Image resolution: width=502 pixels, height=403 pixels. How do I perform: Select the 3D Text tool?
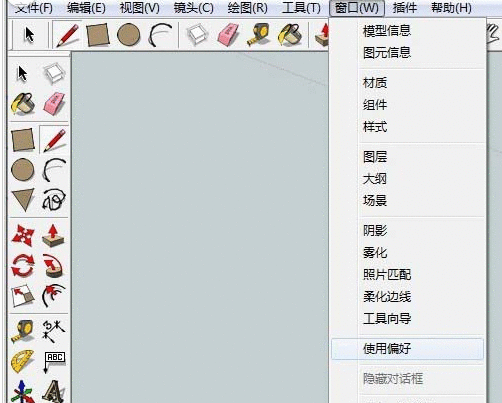[53, 392]
